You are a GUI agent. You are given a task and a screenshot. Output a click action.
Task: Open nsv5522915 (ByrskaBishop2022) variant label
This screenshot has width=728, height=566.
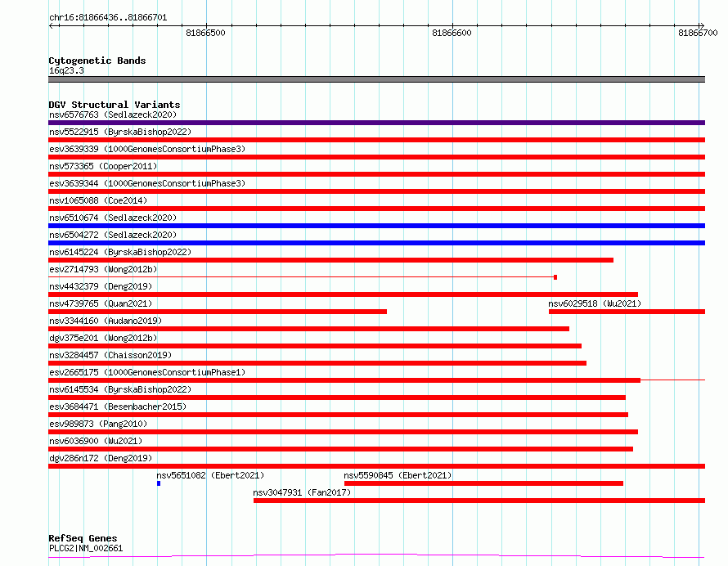click(x=120, y=132)
